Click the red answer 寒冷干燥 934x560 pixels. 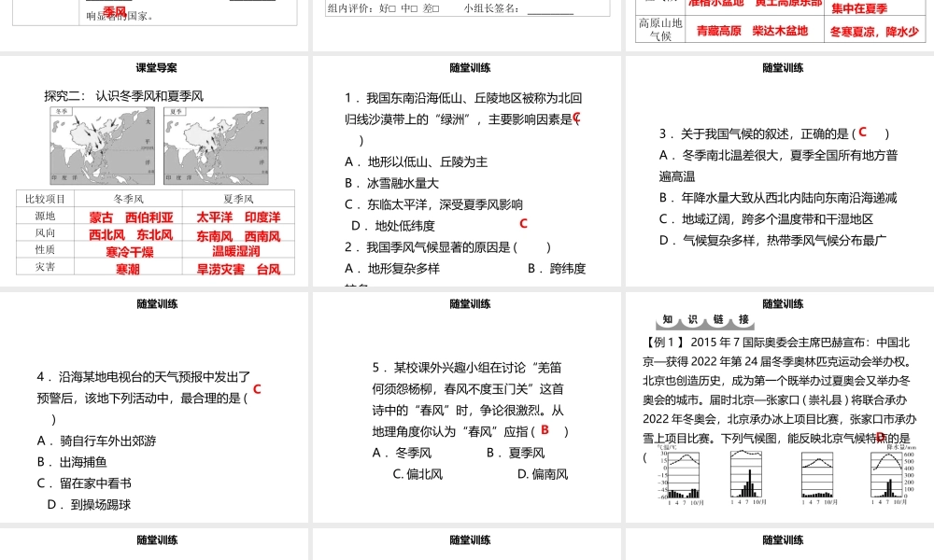coord(130,252)
